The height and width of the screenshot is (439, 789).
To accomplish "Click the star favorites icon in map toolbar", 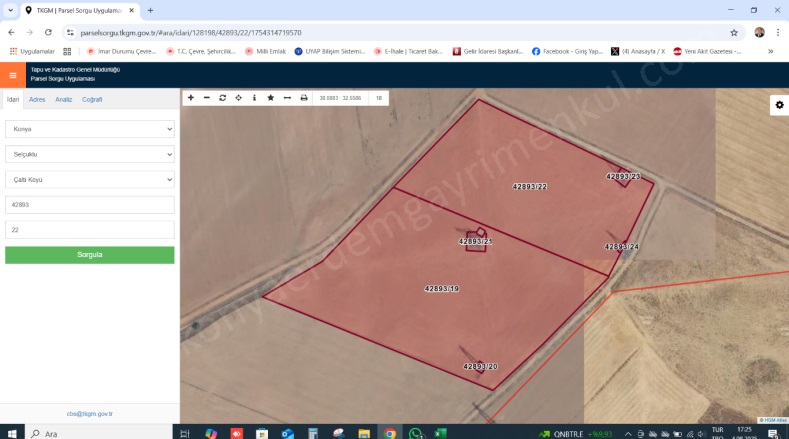I will [x=270, y=98].
